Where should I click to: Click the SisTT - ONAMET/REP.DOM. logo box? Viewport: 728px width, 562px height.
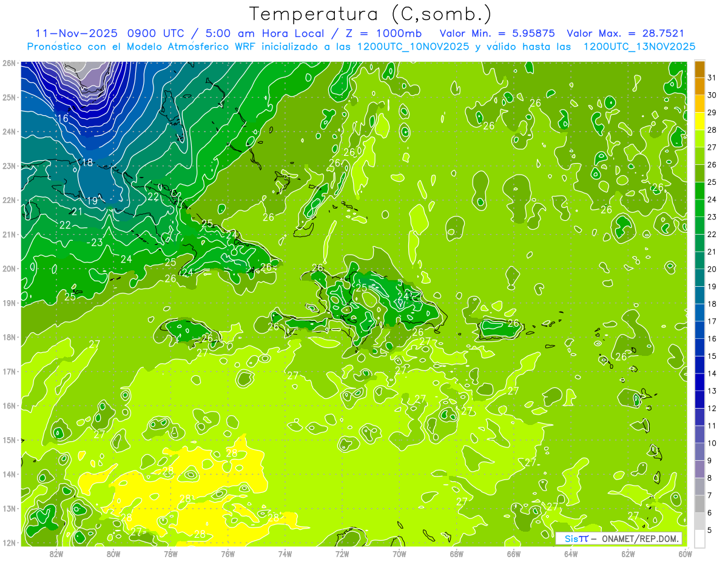point(619,538)
